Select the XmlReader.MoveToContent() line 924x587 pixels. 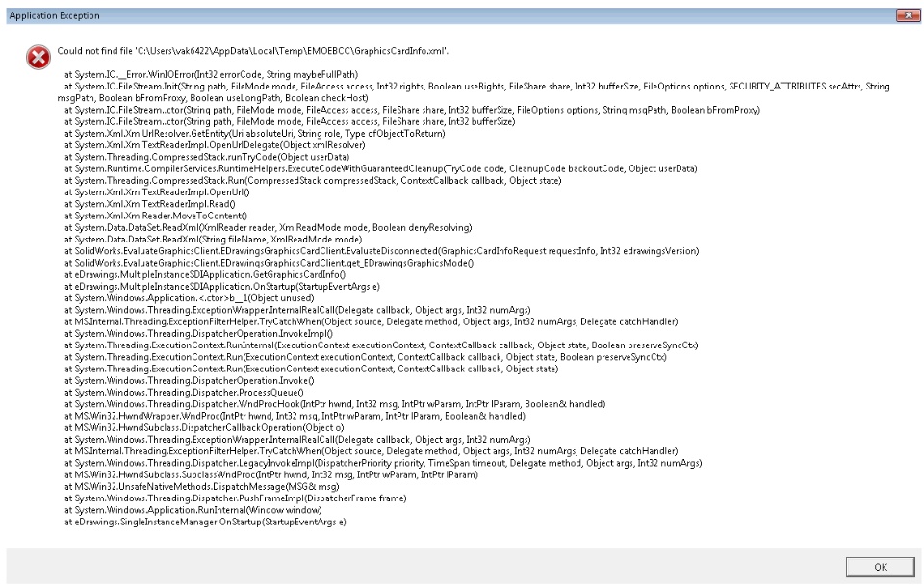tap(156, 216)
